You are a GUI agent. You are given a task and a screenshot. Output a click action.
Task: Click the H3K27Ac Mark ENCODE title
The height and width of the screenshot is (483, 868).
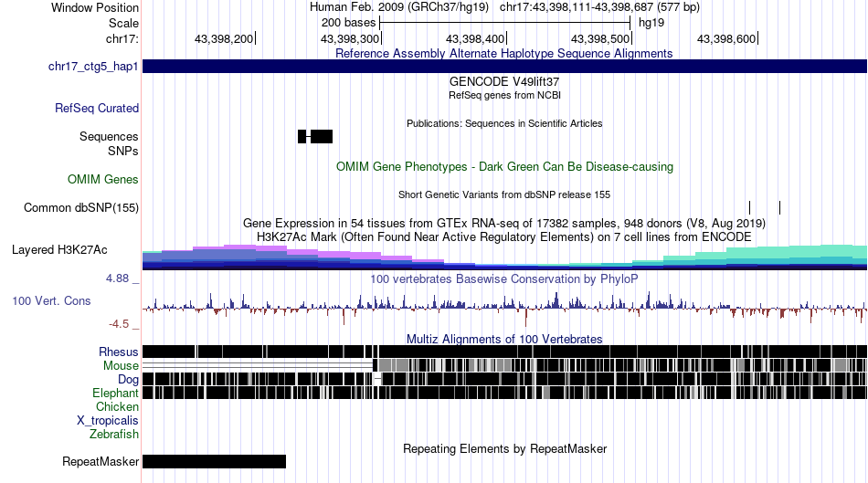pyautogui.click(x=504, y=237)
